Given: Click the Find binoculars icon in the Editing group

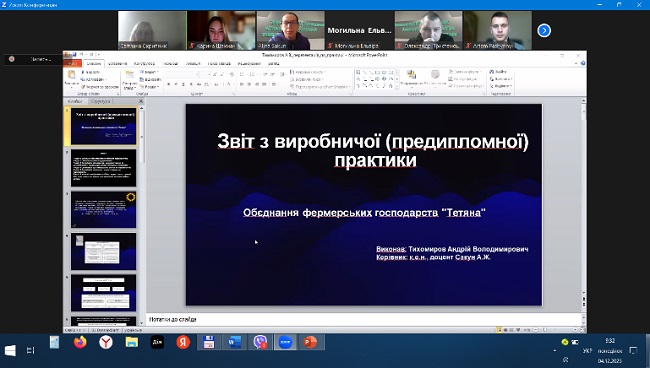Looking at the screenshot, I should tap(492, 72).
